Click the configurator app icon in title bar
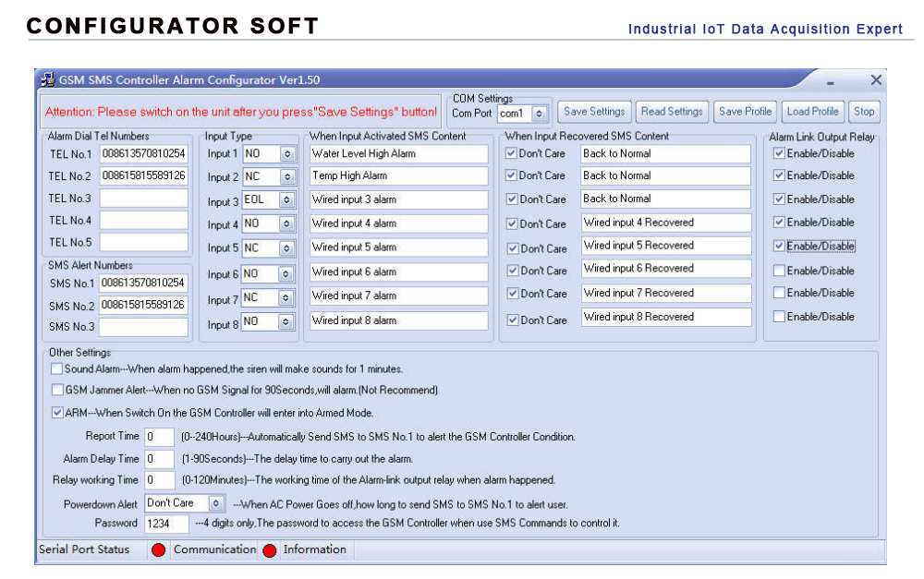 click(48, 78)
